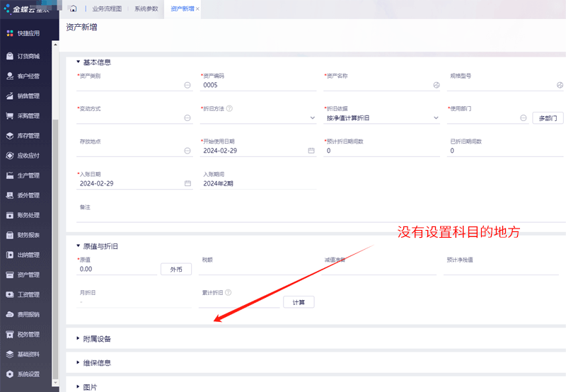Switch to the 系统参数 tab
This screenshot has height=392, width=566.
(x=146, y=8)
